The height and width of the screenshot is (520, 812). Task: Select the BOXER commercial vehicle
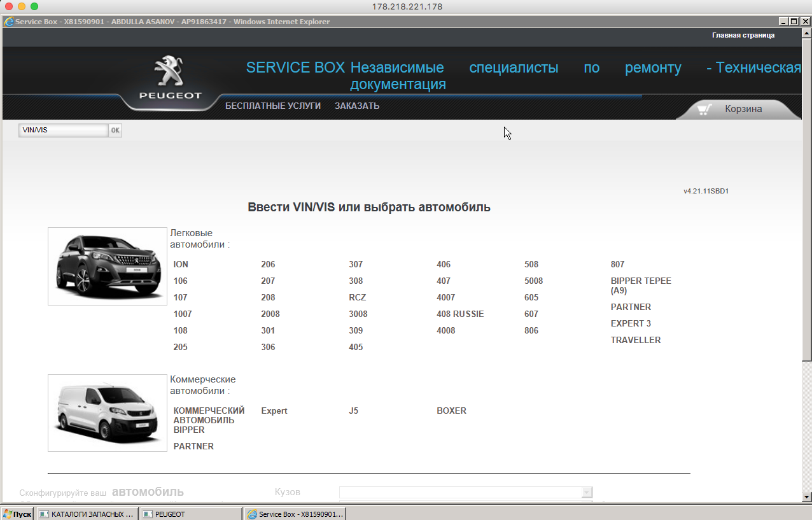(451, 411)
